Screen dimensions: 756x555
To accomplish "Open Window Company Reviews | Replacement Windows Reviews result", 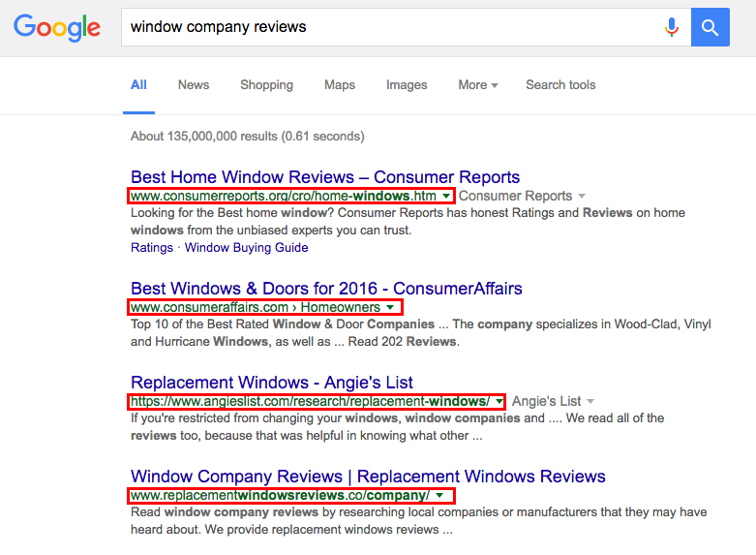I will click(x=368, y=477).
